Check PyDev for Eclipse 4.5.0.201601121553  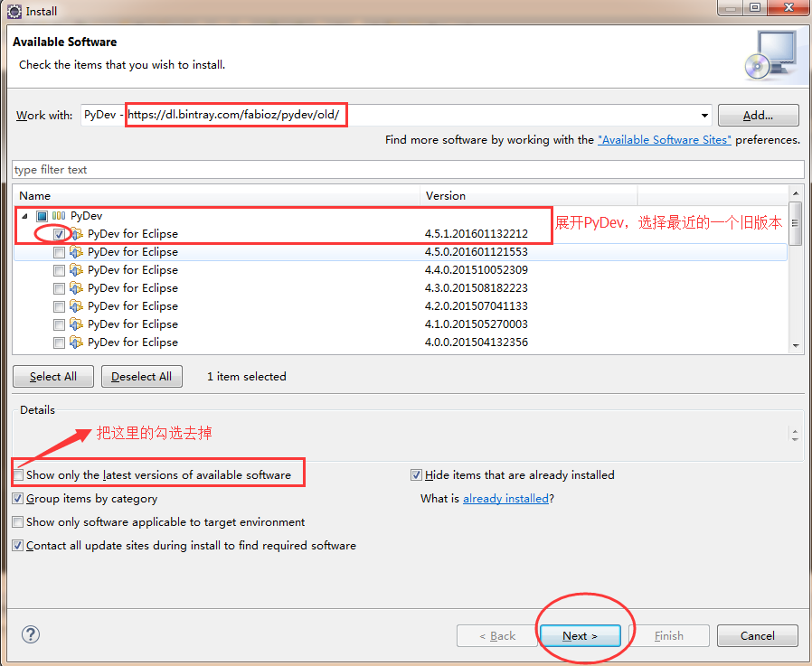coord(59,252)
